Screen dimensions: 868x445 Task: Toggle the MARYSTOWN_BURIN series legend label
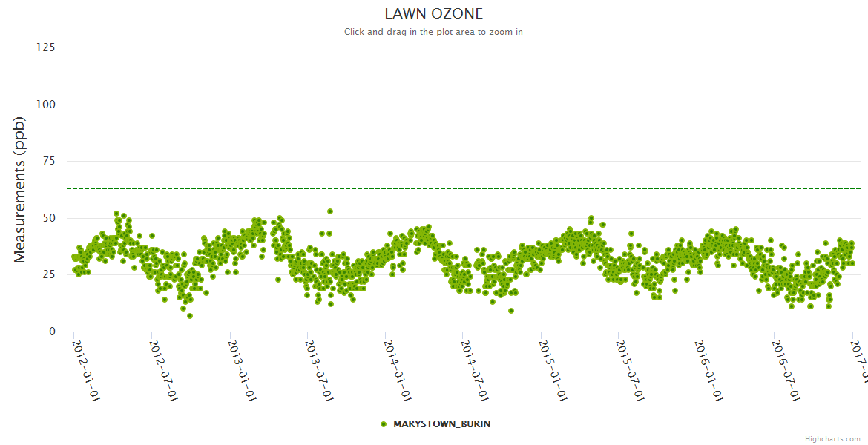tap(441, 424)
